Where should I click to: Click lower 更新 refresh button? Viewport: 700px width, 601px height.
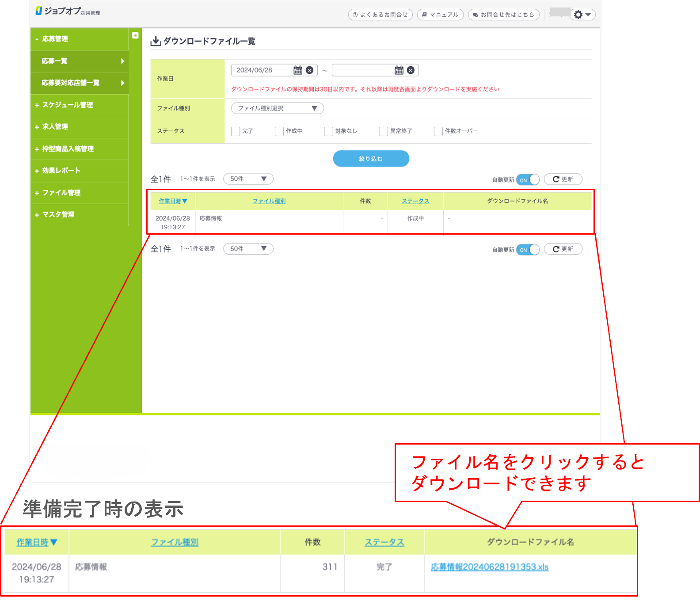coord(563,249)
